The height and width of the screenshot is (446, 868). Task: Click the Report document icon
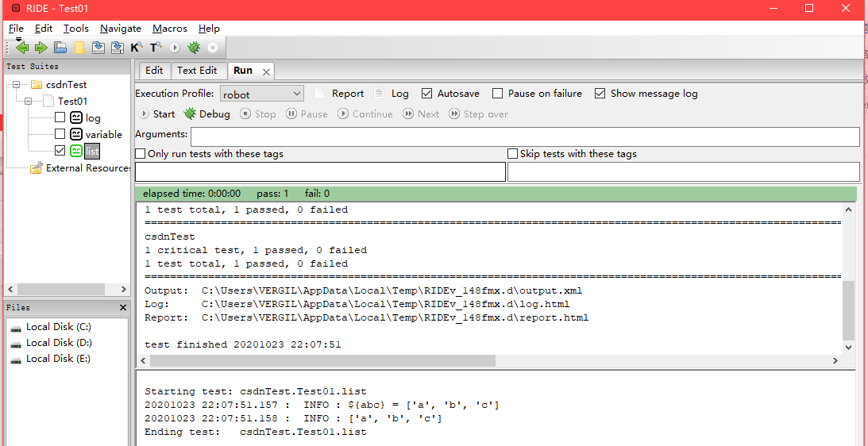pyautogui.click(x=319, y=93)
